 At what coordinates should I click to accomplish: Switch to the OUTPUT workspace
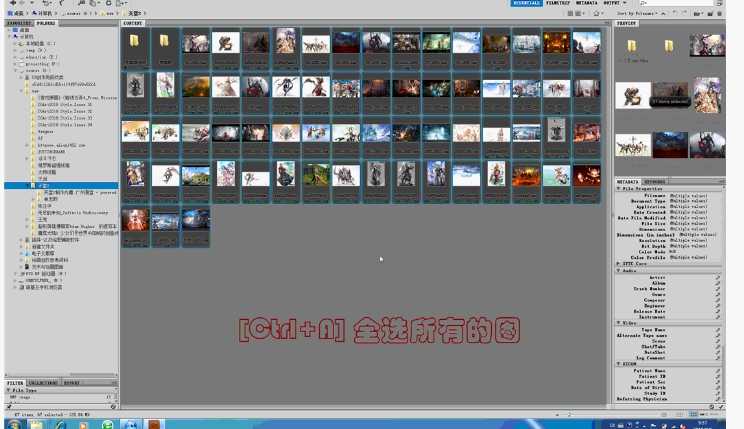point(611,3)
